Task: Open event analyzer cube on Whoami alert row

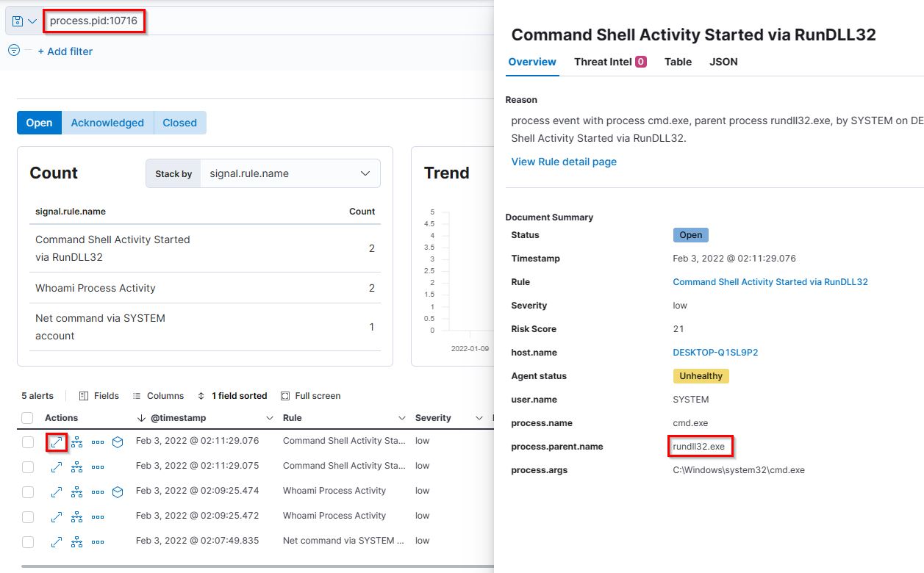Action: tap(118, 491)
